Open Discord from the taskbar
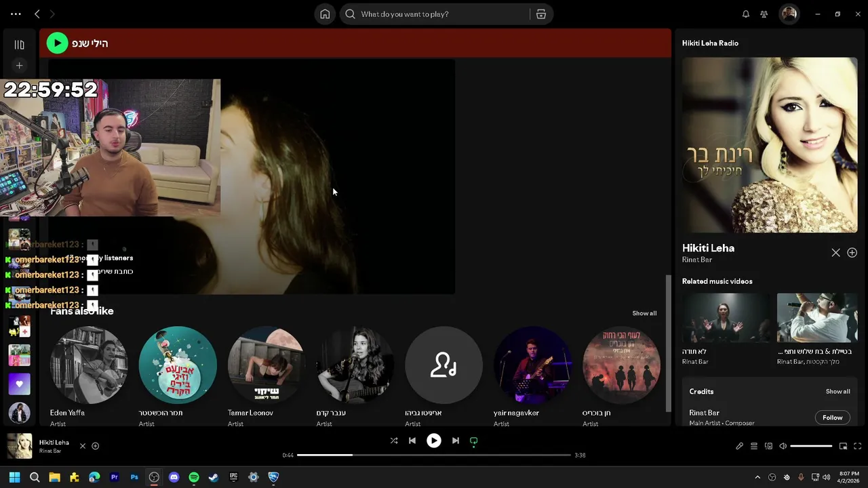The width and height of the screenshot is (868, 488). pyautogui.click(x=174, y=477)
